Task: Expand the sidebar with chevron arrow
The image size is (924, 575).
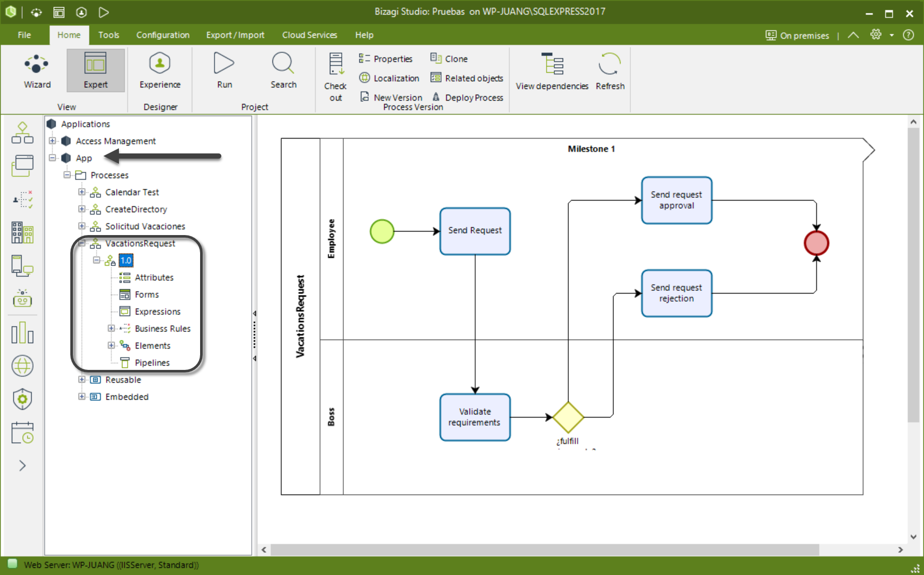Action: click(x=22, y=465)
